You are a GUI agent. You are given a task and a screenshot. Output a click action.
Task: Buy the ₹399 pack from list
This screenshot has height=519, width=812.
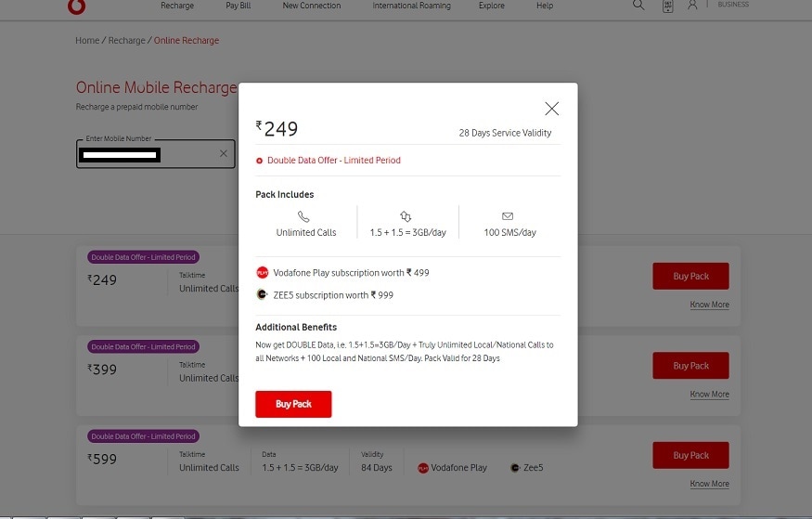point(690,366)
